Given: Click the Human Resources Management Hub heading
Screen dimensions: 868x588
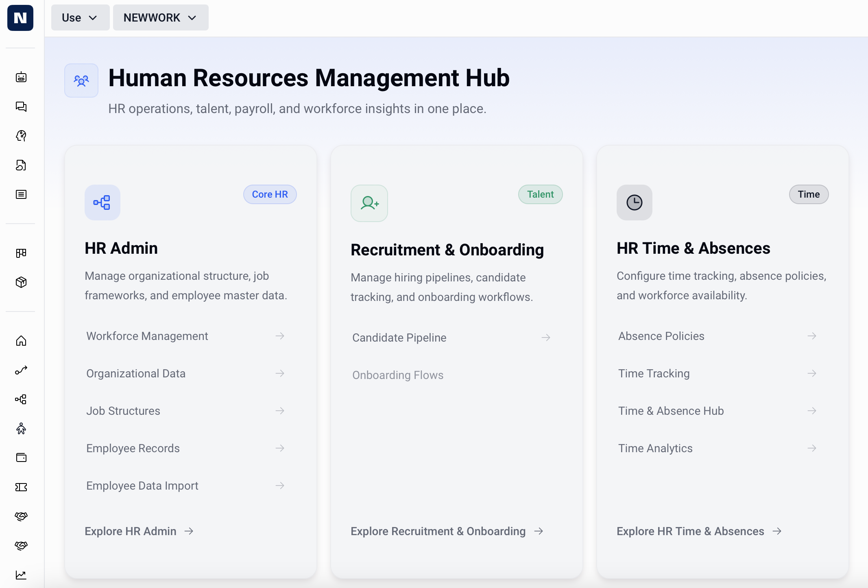Looking at the screenshot, I should point(309,78).
